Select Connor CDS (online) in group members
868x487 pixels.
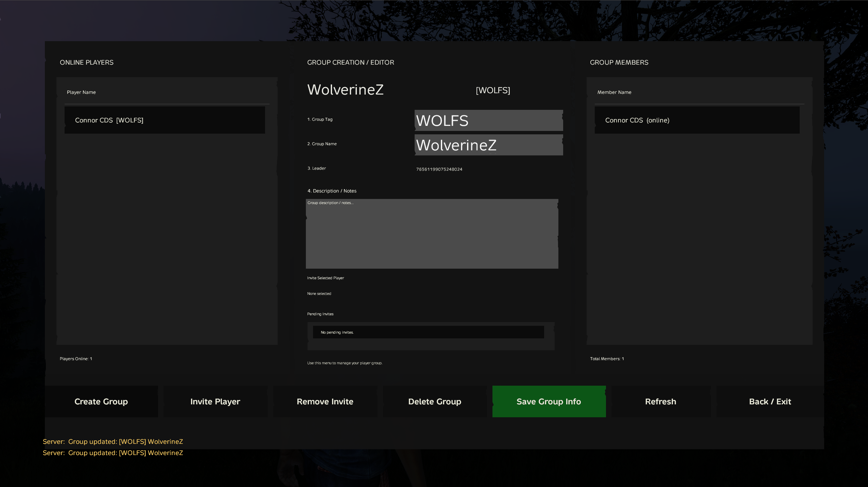697,120
